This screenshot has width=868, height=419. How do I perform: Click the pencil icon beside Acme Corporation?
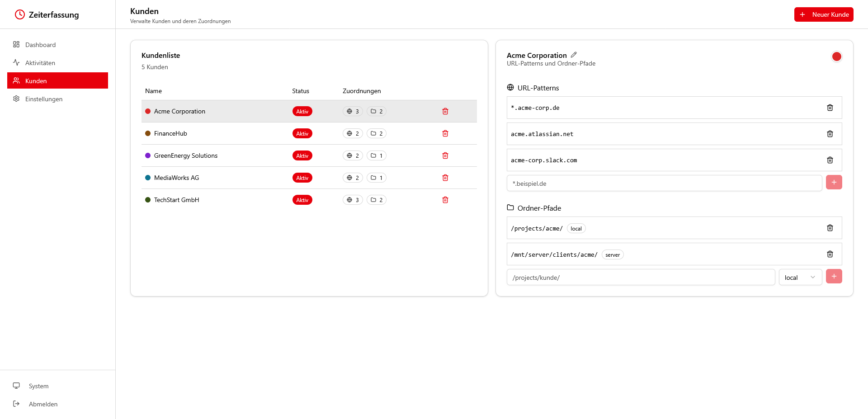tap(574, 55)
